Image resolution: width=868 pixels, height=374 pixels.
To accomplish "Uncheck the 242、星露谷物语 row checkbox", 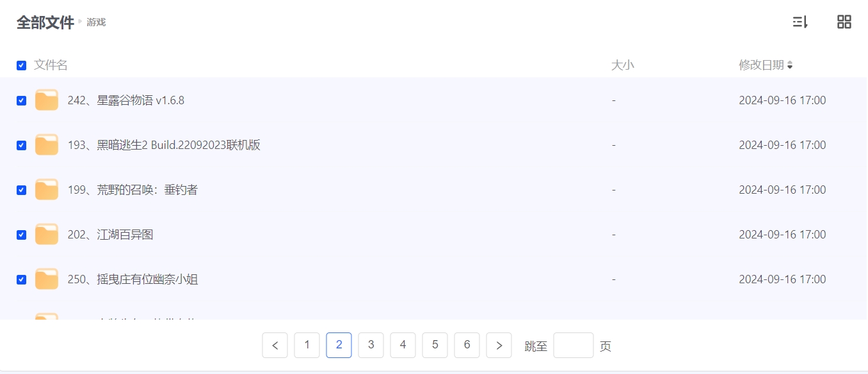I will [x=21, y=100].
